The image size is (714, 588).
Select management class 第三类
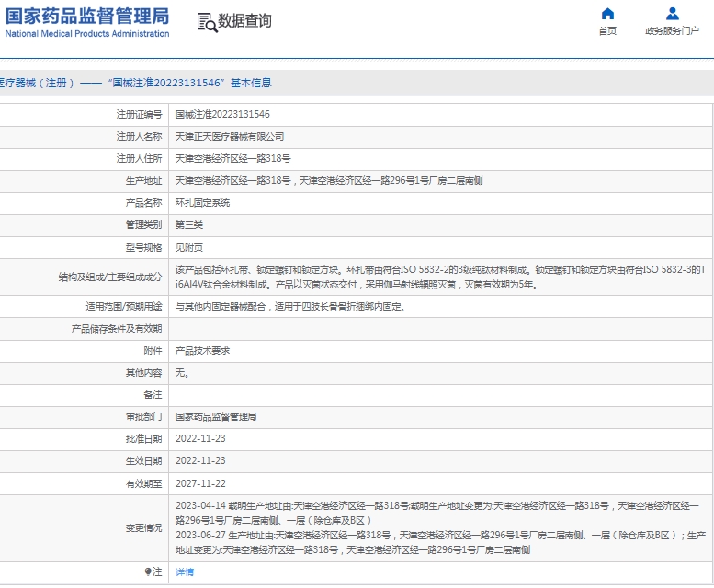tap(189, 225)
